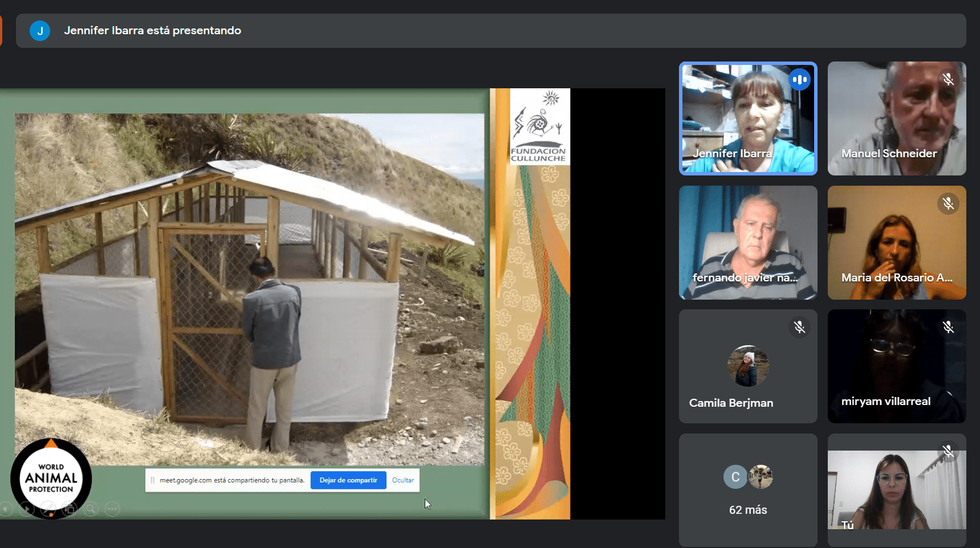Click the Ocultar link
980x548 pixels.
point(403,480)
